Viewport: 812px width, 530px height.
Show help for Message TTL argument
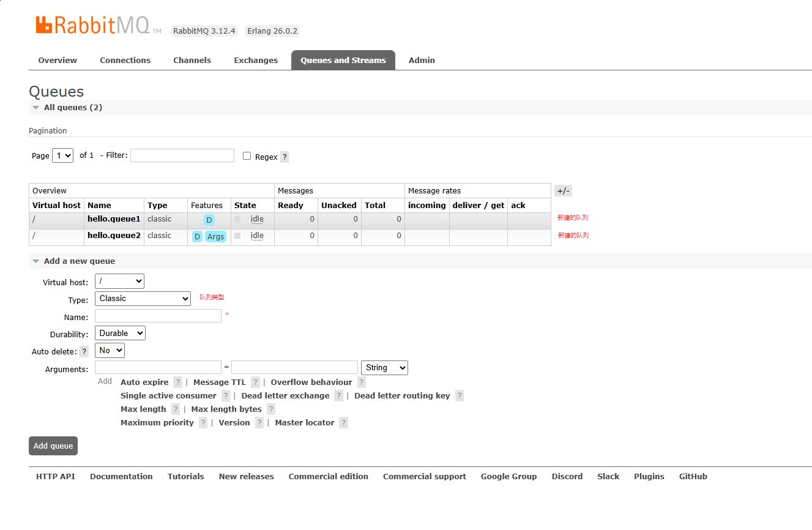coord(255,383)
